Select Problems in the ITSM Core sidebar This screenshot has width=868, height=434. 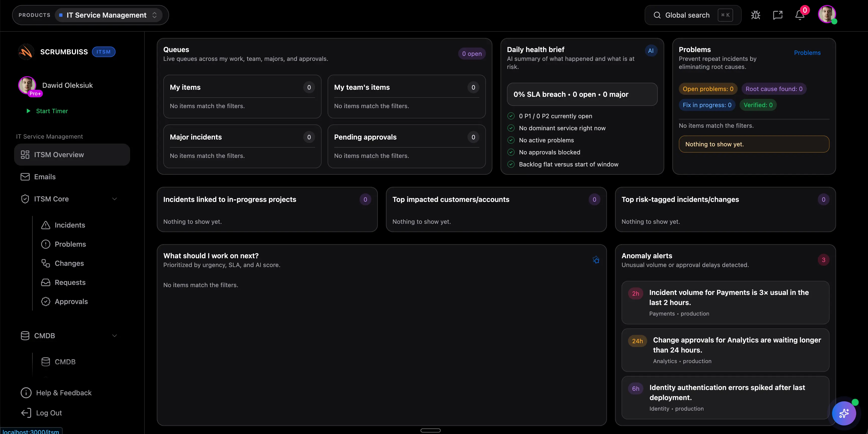(x=71, y=244)
